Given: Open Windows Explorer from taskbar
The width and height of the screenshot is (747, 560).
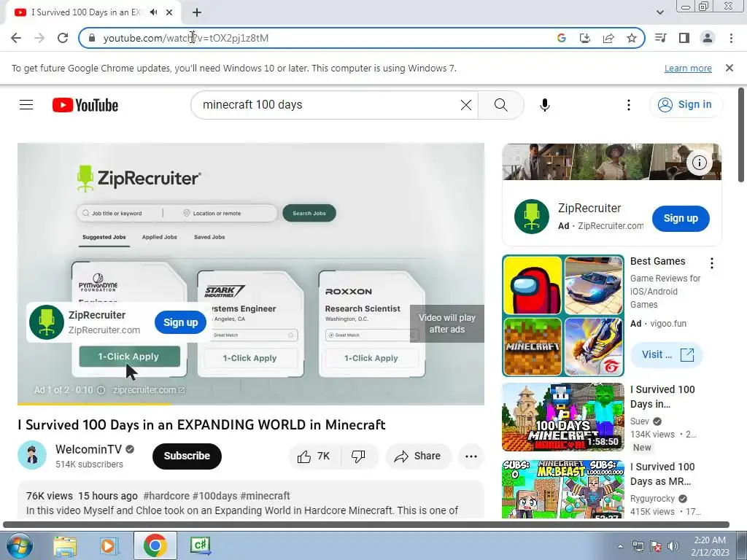Looking at the screenshot, I should click(65, 545).
